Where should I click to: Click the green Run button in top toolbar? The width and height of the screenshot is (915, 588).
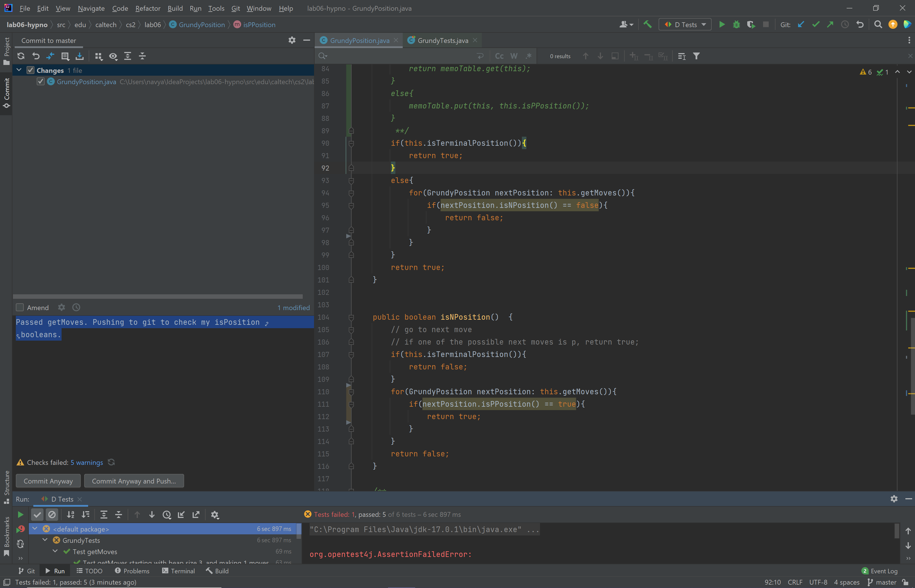[x=722, y=25]
